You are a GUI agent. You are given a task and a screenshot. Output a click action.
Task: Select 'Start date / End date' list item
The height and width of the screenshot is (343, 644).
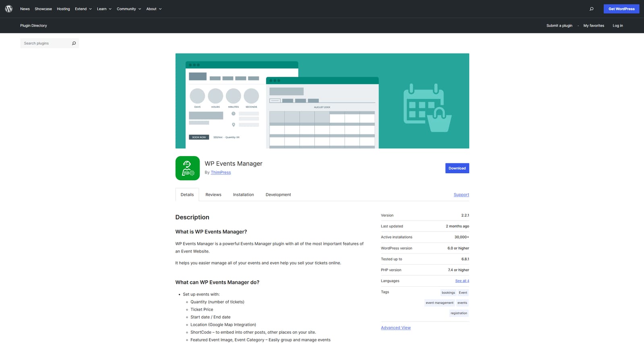pyautogui.click(x=211, y=317)
